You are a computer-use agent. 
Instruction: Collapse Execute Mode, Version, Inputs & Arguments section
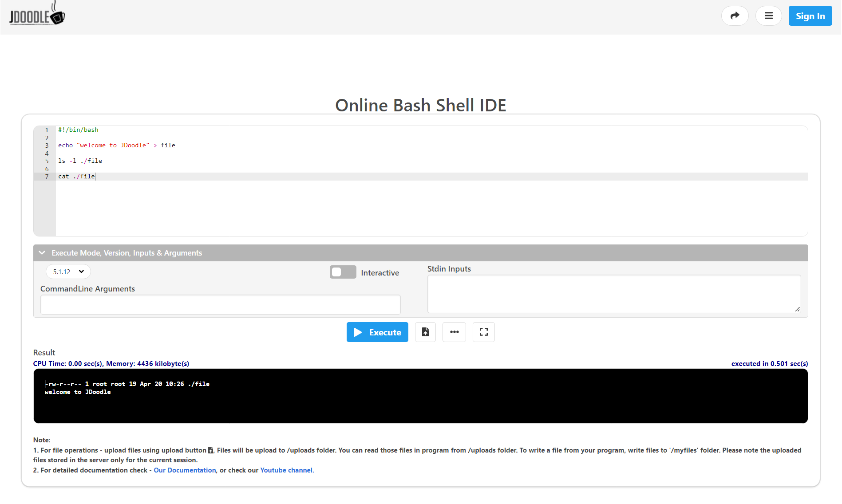(x=420, y=253)
